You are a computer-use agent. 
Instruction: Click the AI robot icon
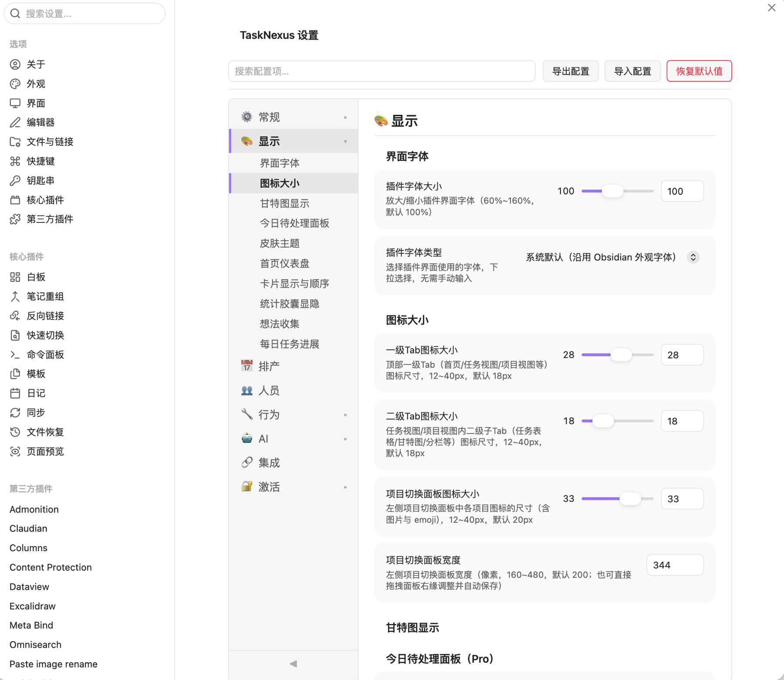tap(247, 438)
